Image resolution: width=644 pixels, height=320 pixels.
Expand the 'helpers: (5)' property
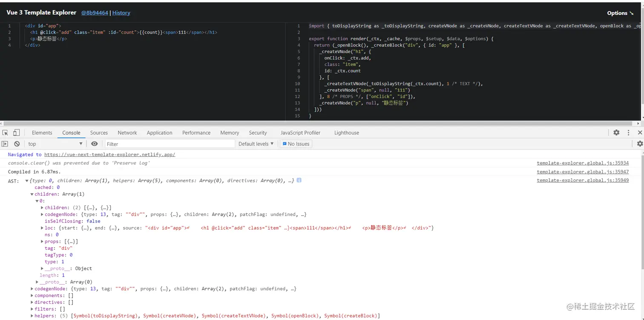coord(32,316)
